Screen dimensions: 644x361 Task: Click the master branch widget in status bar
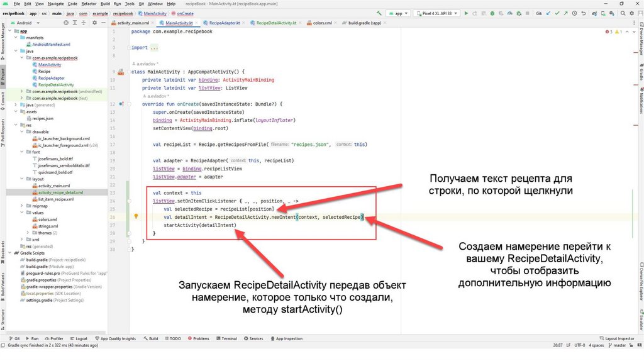[618, 345]
